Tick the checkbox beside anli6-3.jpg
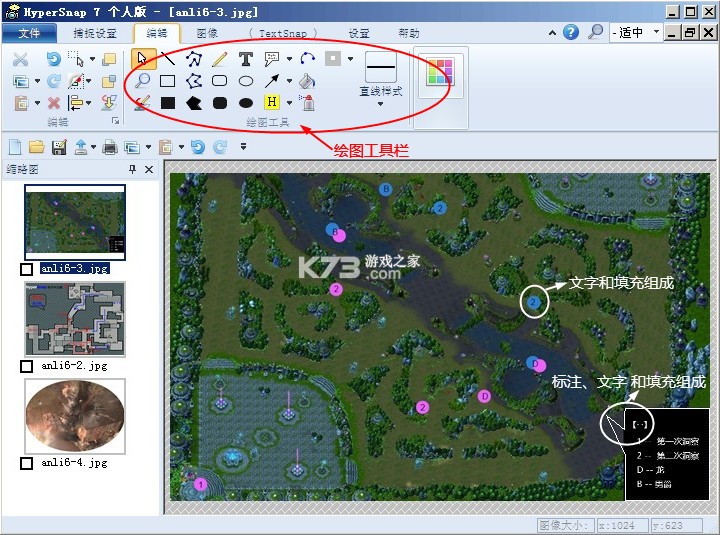This screenshot has height=535, width=720. [x=27, y=269]
